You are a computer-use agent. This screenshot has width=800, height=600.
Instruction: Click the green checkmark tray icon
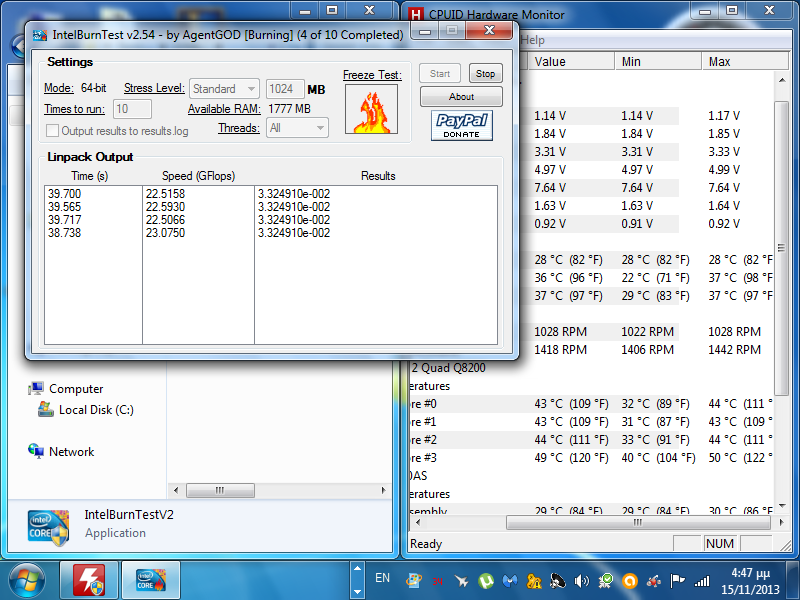606,581
